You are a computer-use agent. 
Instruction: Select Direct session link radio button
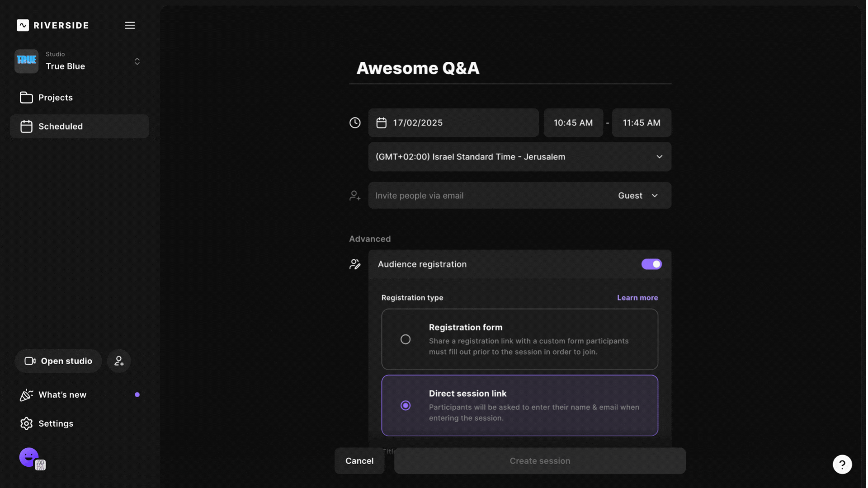point(406,405)
